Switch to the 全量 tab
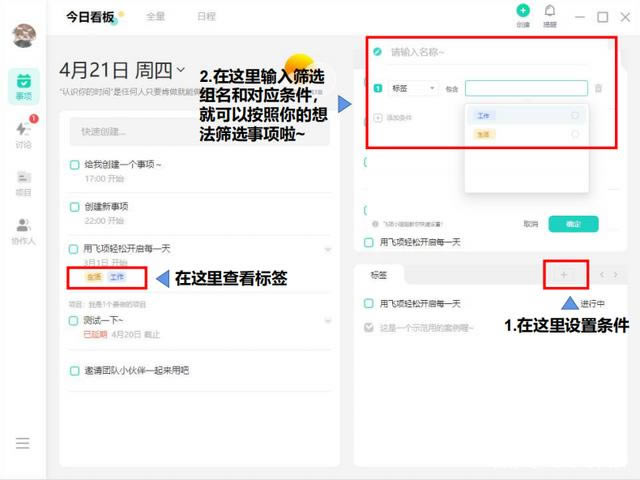The width and height of the screenshot is (640, 480). click(155, 17)
